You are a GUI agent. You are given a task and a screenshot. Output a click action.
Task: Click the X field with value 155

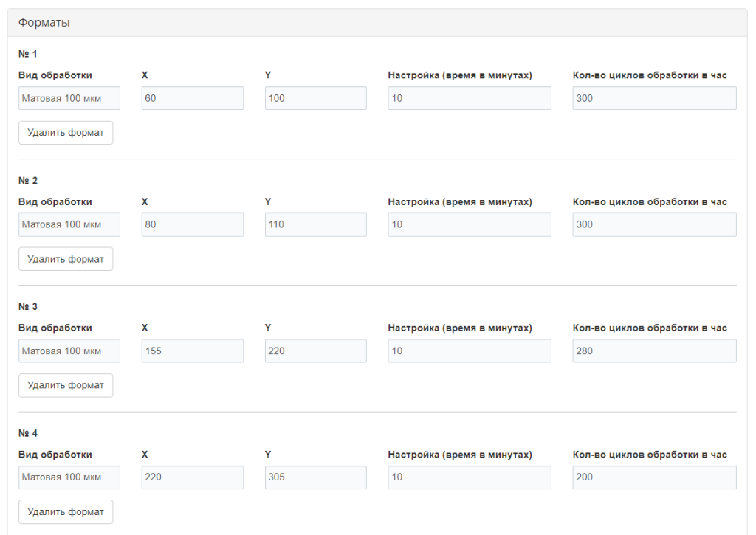point(192,351)
